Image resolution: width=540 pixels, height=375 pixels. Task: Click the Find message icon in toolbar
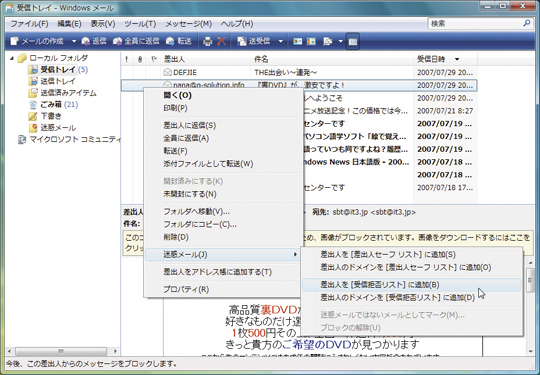coord(328,41)
